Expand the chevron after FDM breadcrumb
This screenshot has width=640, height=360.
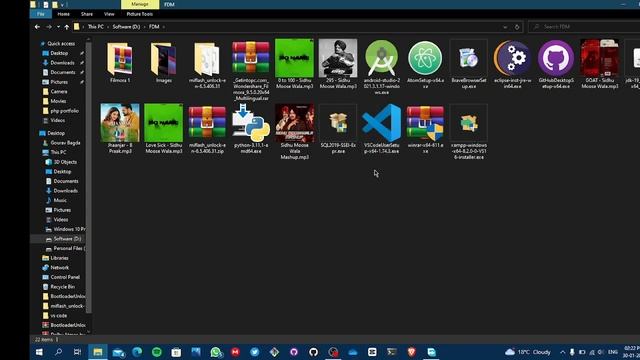(164, 27)
